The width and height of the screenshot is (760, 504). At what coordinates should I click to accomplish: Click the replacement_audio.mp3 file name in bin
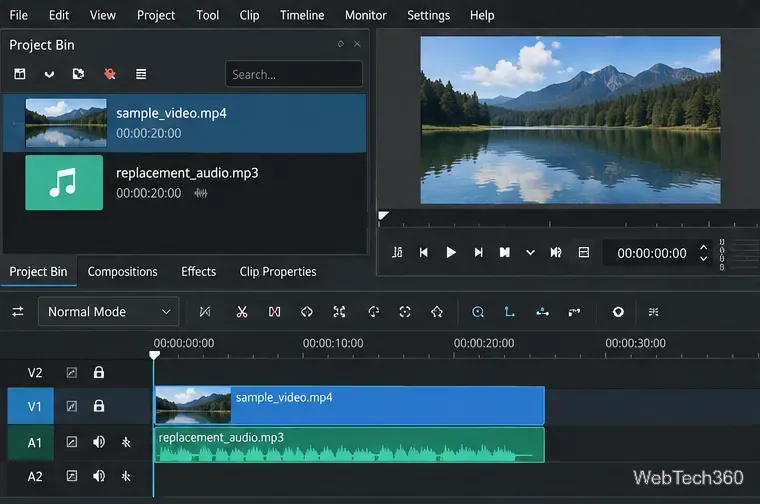(187, 173)
